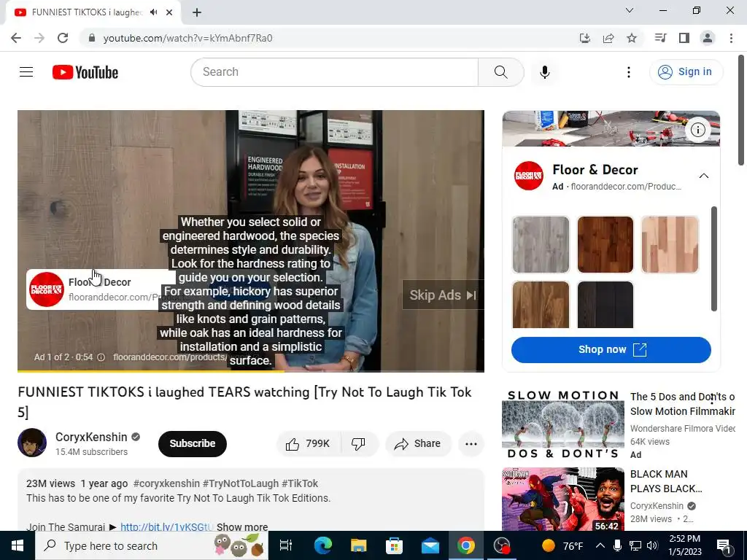Open Task View on the taskbar

[286, 545]
